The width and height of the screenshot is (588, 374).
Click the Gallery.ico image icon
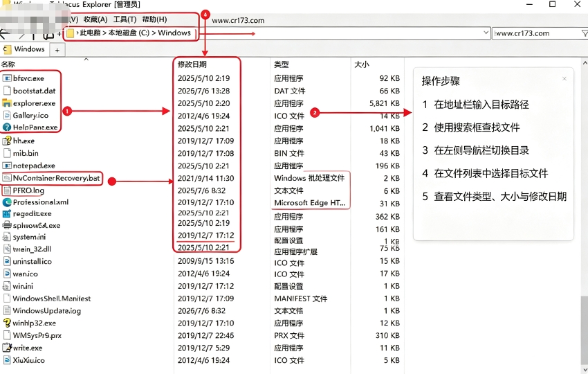(7, 115)
